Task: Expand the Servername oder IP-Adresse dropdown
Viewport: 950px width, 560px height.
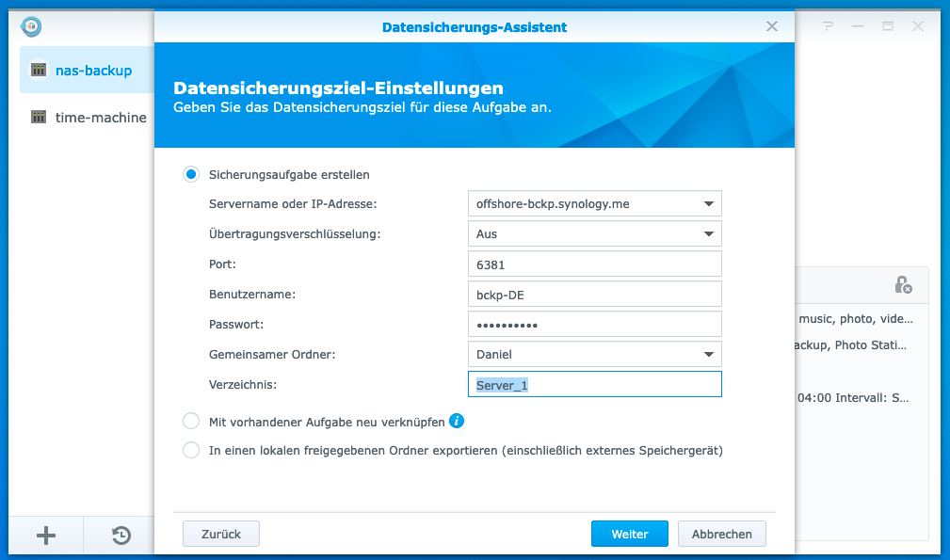Action: tap(708, 203)
